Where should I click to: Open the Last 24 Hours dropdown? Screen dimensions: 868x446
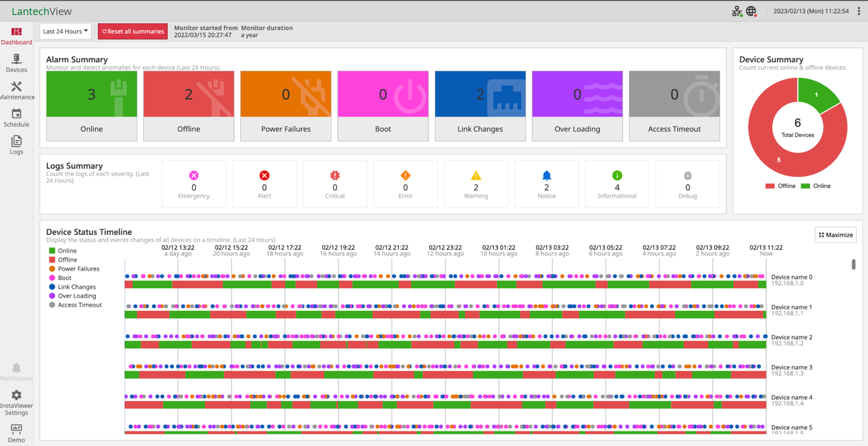65,31
